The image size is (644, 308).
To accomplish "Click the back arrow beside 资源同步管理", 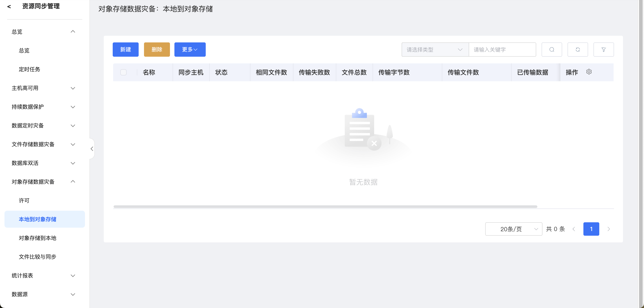I will tap(9, 6).
